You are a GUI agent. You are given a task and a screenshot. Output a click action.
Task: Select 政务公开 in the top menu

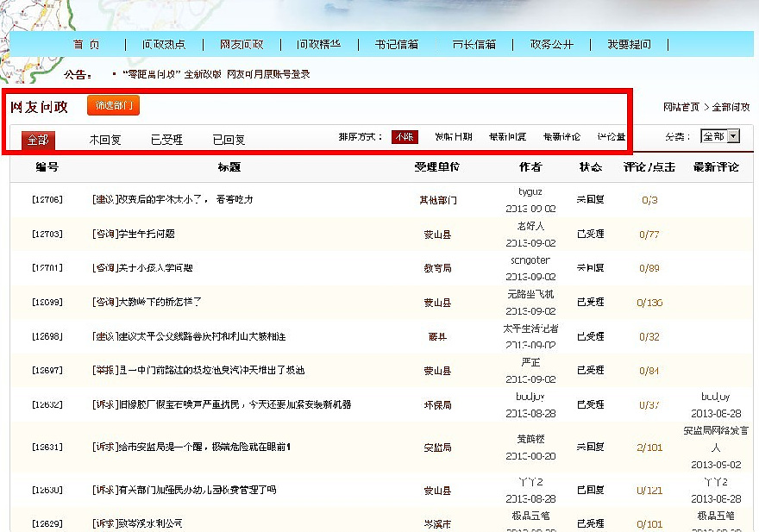point(552,45)
